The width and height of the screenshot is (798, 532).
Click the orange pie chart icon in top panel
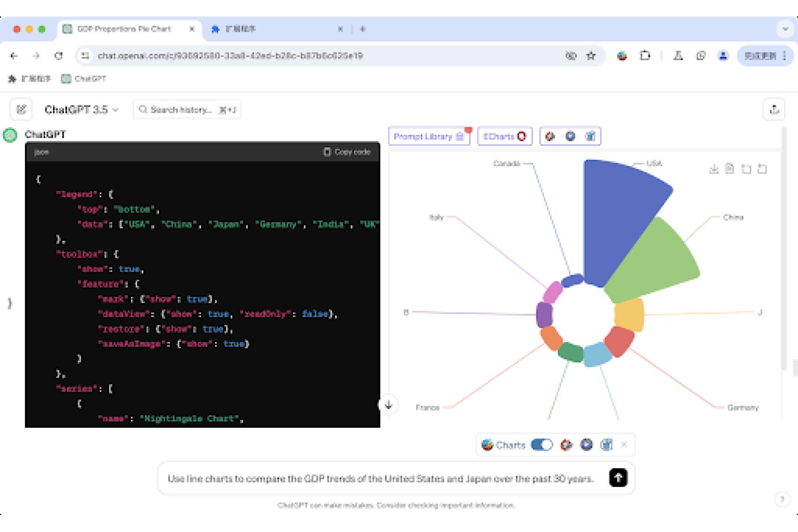pos(550,136)
